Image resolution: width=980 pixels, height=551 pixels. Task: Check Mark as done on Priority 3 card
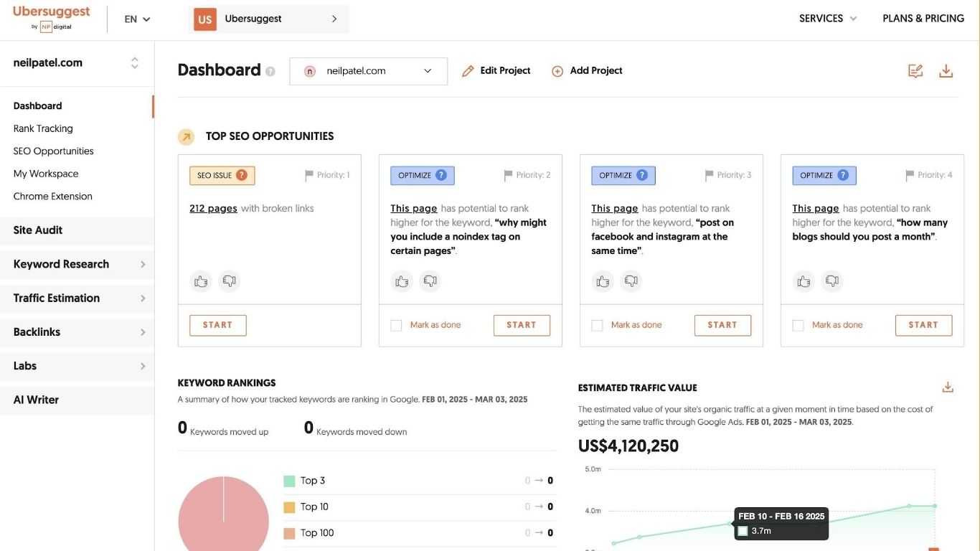coord(597,325)
